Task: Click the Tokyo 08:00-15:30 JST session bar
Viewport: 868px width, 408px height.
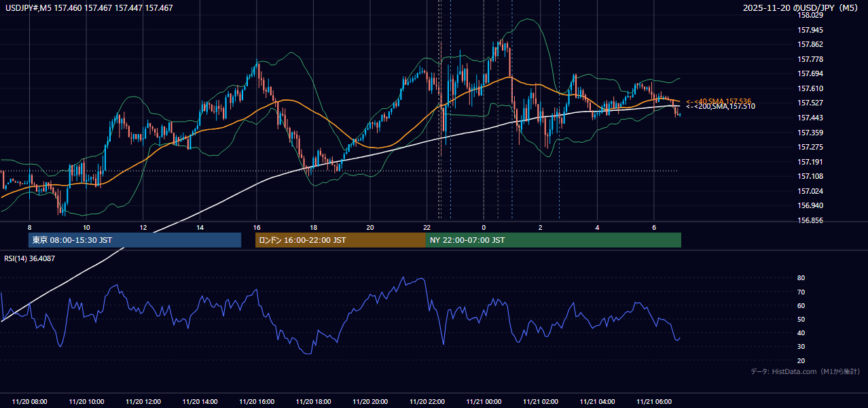Action: pos(134,240)
